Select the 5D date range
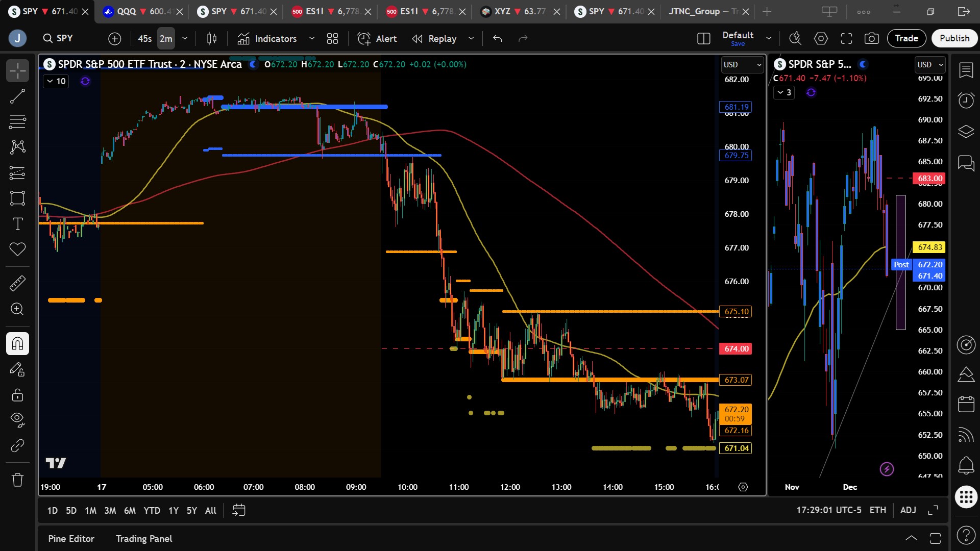980x551 pixels. coord(71,510)
